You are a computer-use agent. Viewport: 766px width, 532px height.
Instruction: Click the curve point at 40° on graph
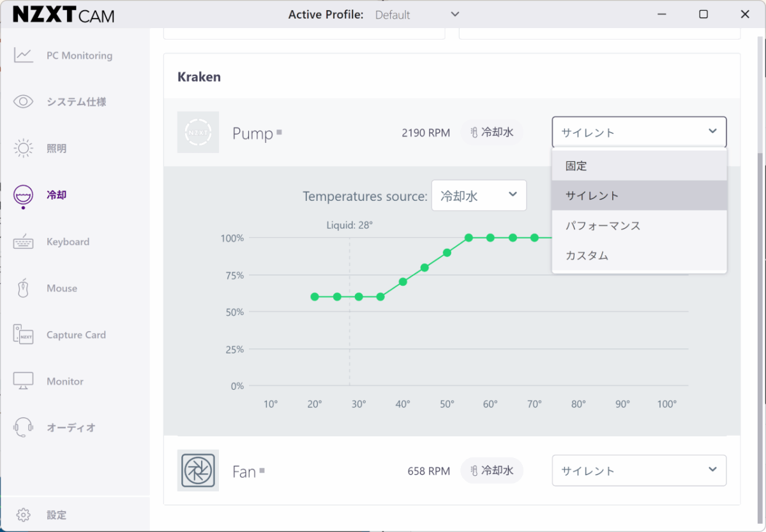pyautogui.click(x=403, y=281)
